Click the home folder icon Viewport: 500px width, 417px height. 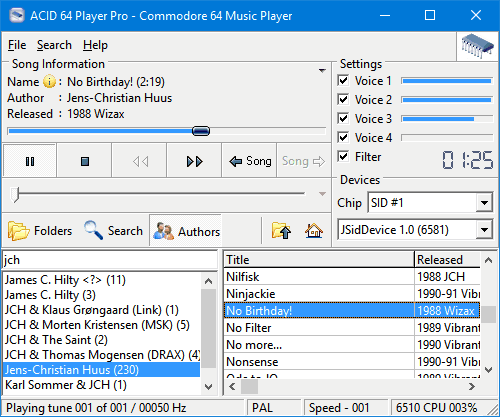click(314, 230)
